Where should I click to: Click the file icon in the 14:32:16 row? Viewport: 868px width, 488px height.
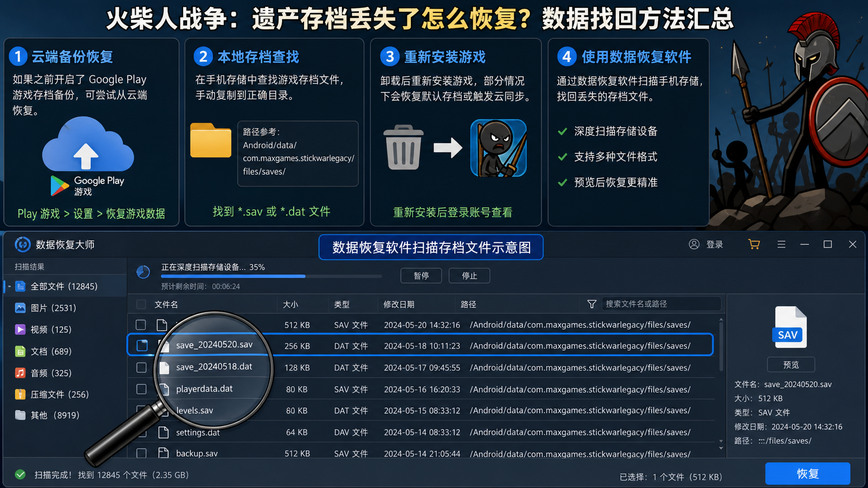[x=162, y=325]
